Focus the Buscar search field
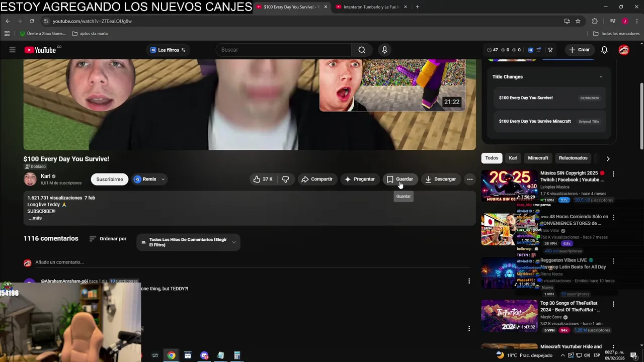 (284, 50)
